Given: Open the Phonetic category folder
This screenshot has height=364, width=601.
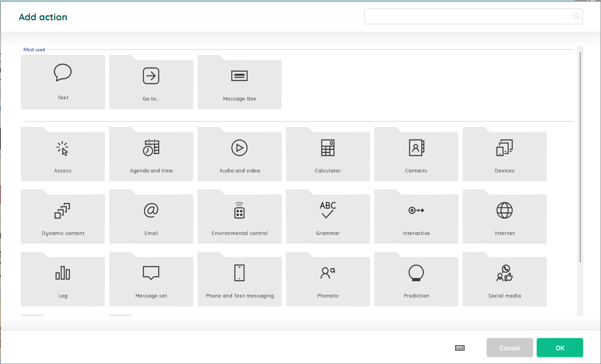Looking at the screenshot, I should click(x=328, y=279).
